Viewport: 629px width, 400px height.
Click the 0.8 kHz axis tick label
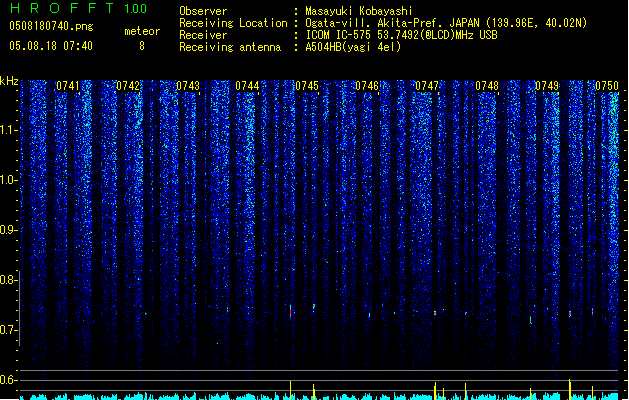[8, 280]
